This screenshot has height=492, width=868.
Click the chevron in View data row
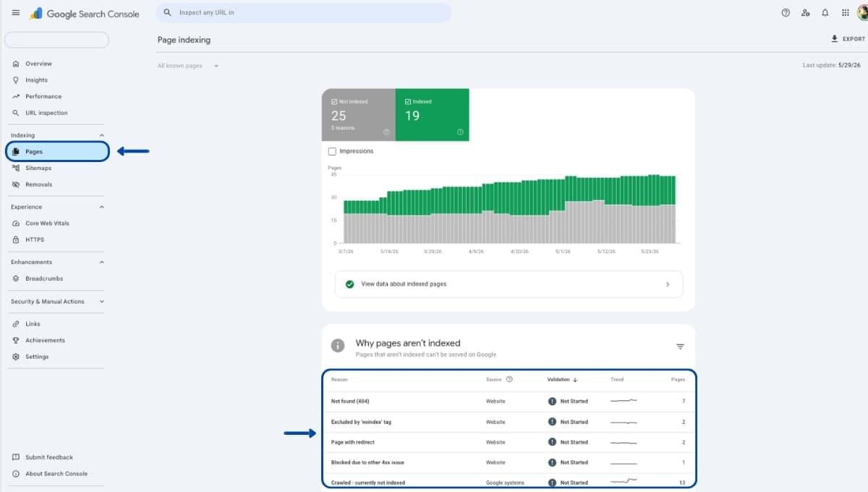pos(668,284)
